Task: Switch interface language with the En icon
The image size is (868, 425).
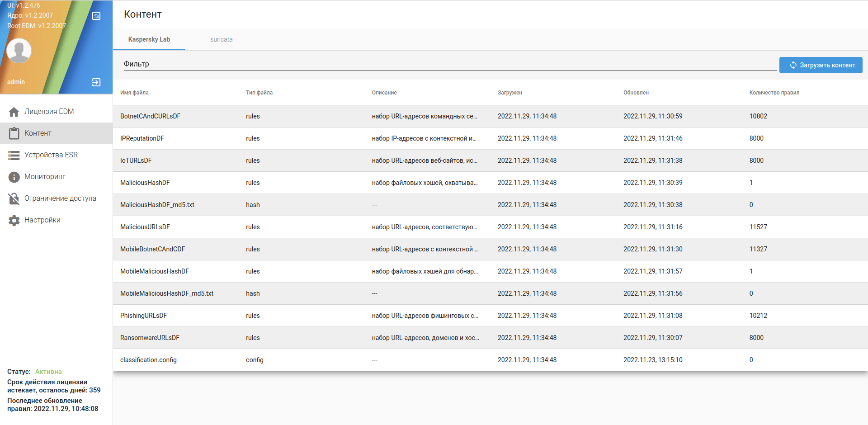Action: point(96,16)
